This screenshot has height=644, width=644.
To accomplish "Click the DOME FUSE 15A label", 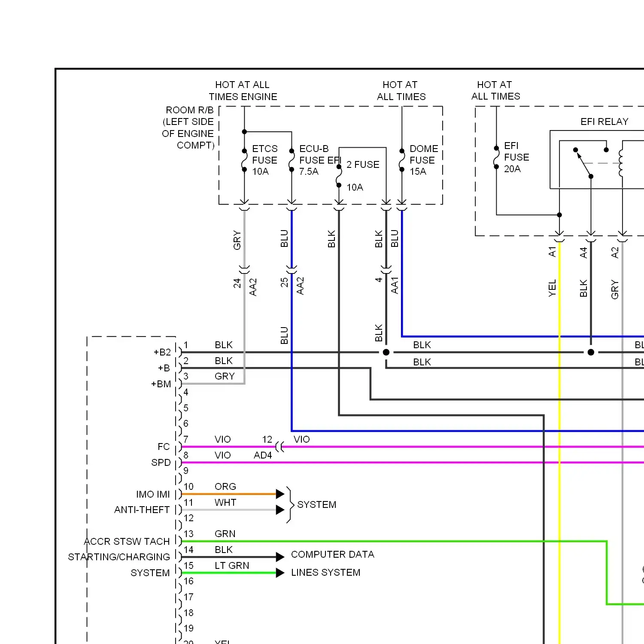I will click(424, 160).
